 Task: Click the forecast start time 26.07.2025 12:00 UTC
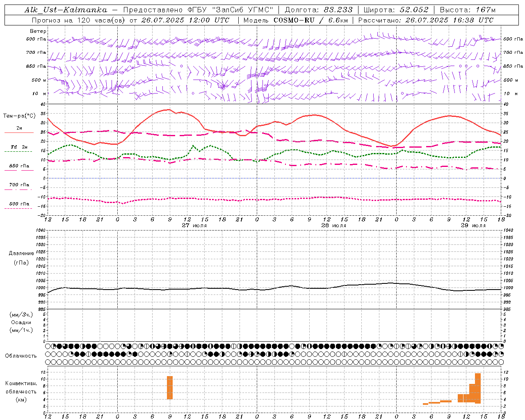coord(185,20)
